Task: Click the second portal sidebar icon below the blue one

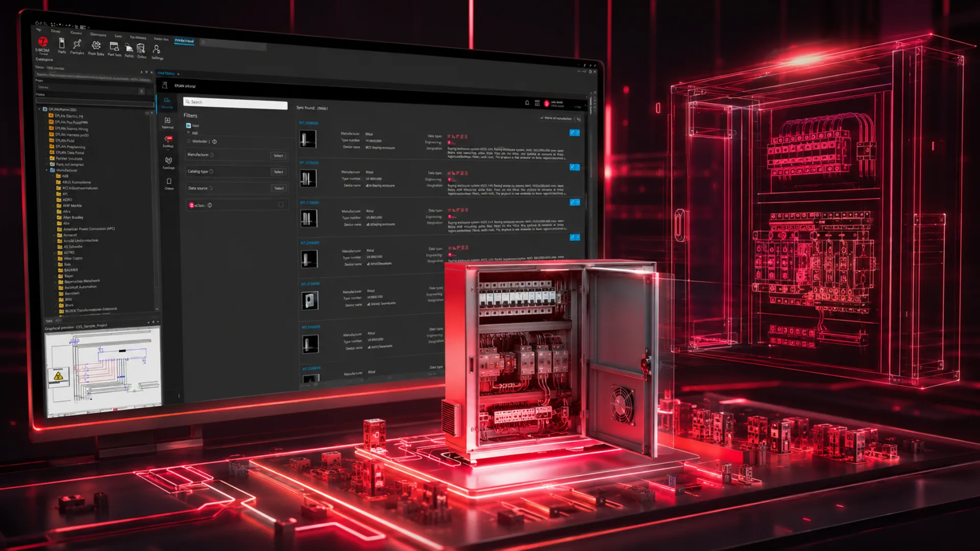Action: pos(167,120)
